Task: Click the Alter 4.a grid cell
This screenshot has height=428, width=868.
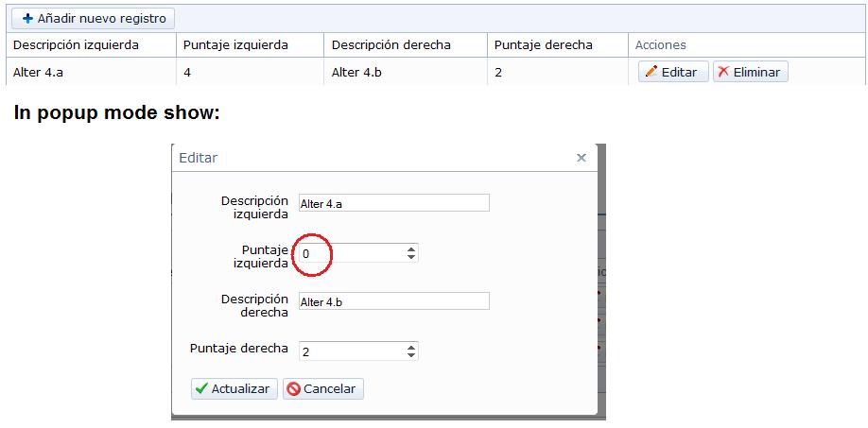Action: click(92, 72)
